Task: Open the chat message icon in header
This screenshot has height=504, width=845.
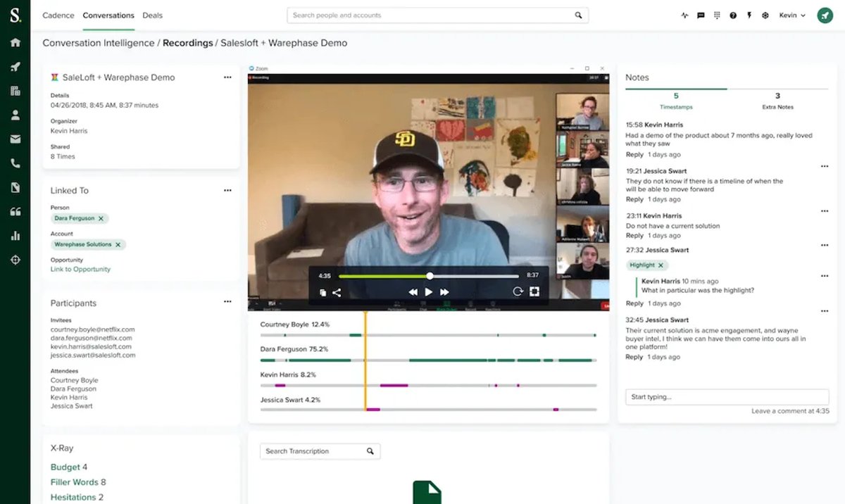Action: (701, 15)
